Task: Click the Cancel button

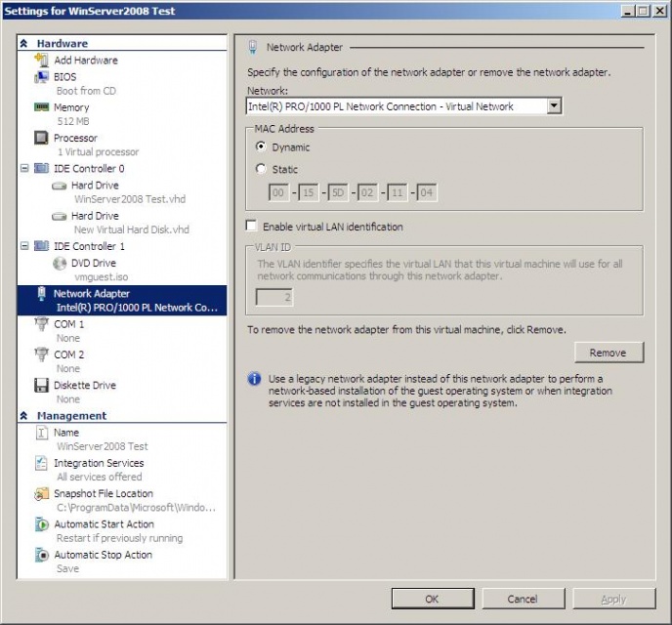Action: click(x=522, y=599)
